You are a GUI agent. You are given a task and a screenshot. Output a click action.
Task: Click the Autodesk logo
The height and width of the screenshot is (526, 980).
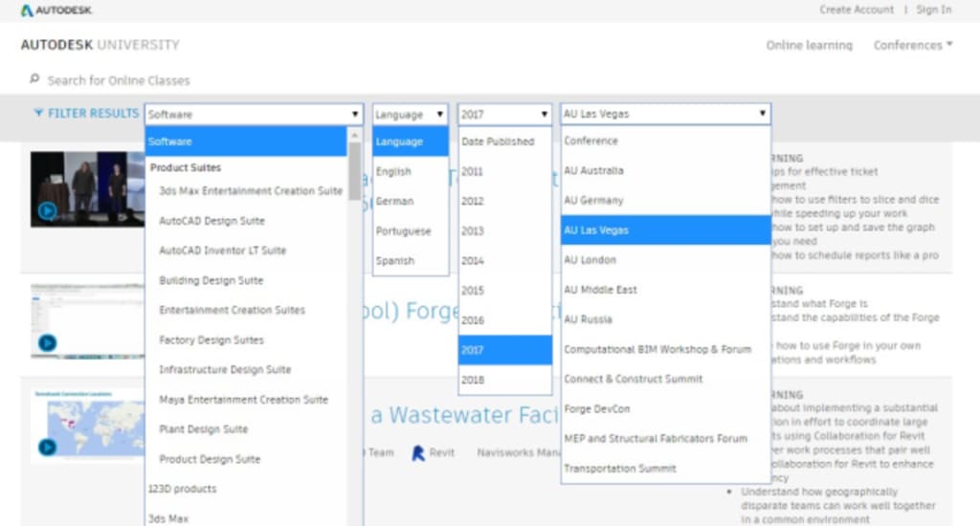tap(56, 10)
